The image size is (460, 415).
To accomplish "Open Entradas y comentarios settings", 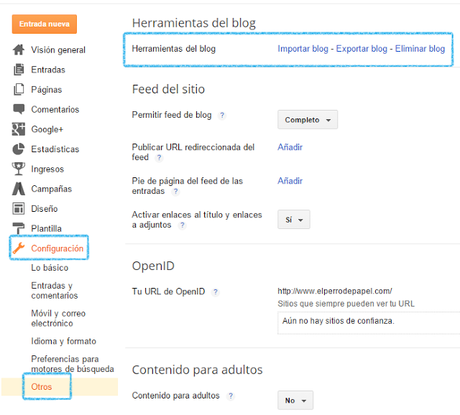I will point(54,290).
